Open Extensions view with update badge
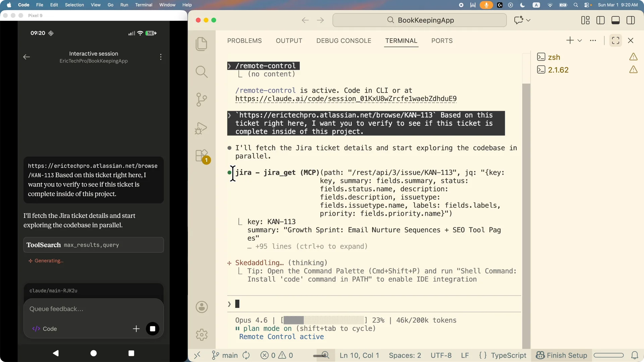This screenshot has width=644, height=362. (x=202, y=156)
